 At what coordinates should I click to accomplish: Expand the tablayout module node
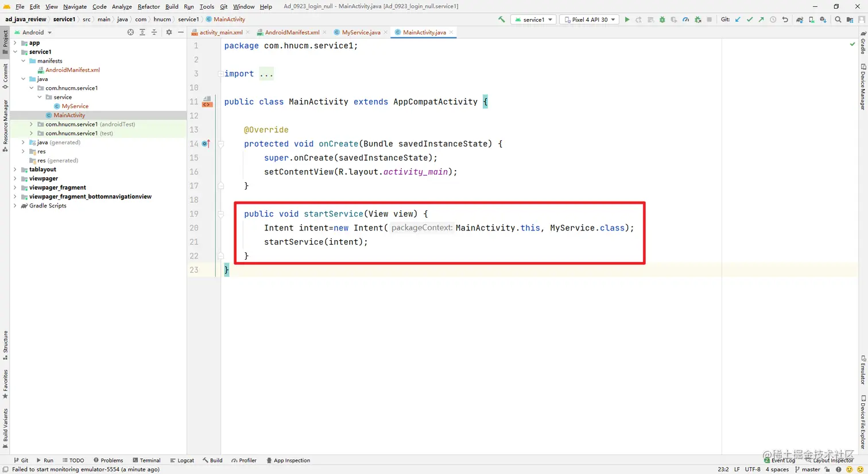(15, 169)
